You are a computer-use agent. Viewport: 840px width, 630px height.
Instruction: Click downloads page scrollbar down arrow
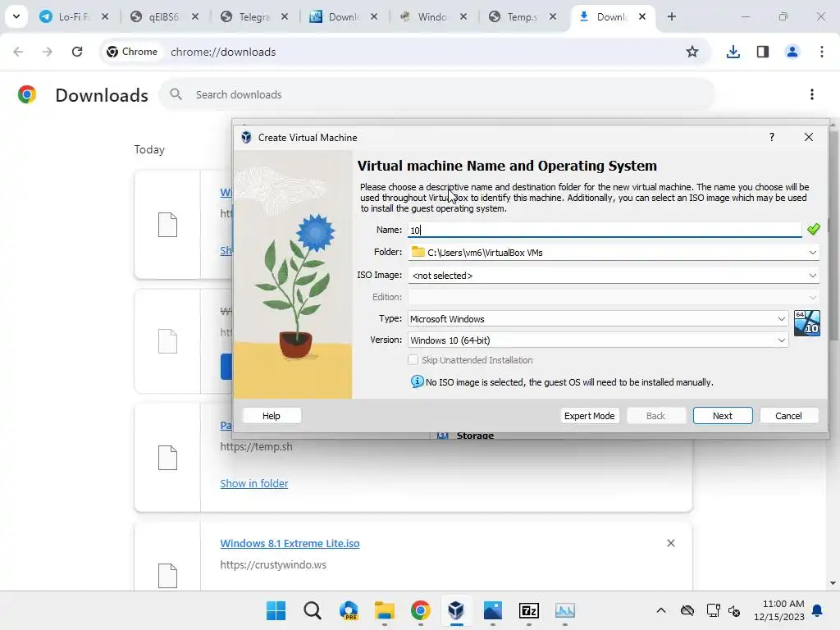833,583
